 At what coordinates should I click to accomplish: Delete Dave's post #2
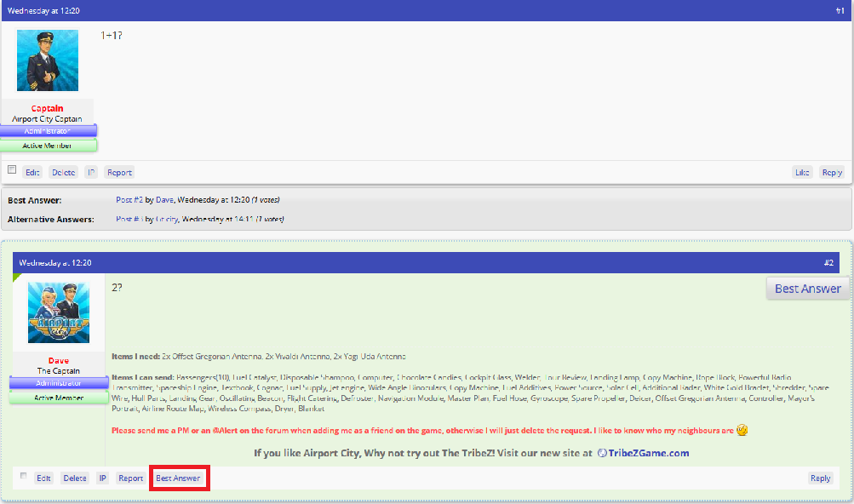[x=75, y=478]
